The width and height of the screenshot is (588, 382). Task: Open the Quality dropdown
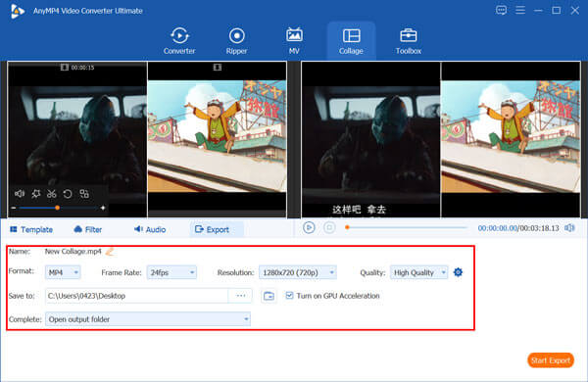click(418, 272)
